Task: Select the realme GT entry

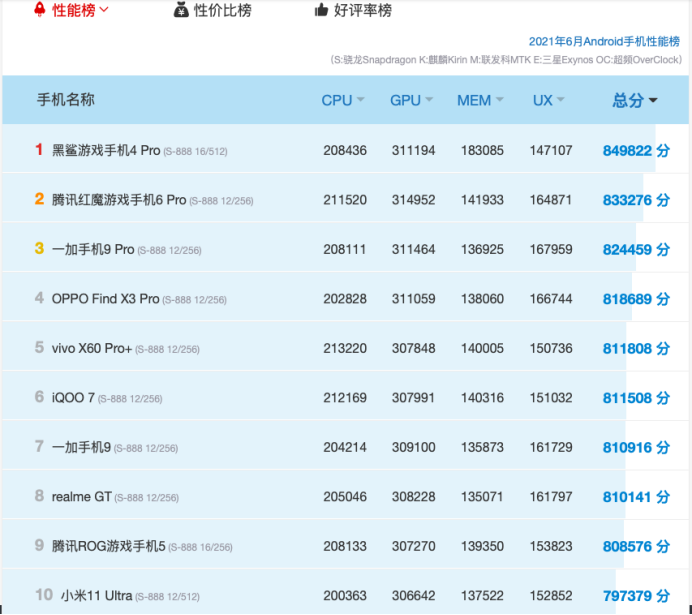Action: [x=82, y=497]
